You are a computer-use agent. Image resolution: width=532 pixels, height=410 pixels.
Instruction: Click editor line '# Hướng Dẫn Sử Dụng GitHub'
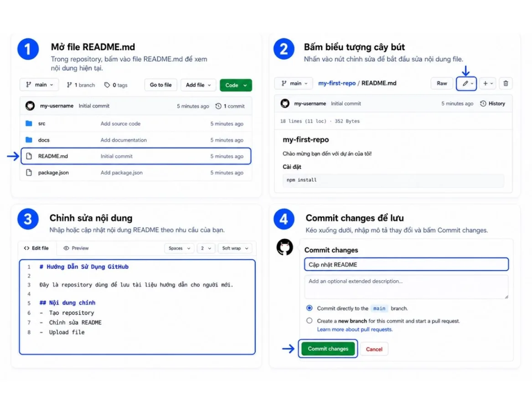pos(84,266)
